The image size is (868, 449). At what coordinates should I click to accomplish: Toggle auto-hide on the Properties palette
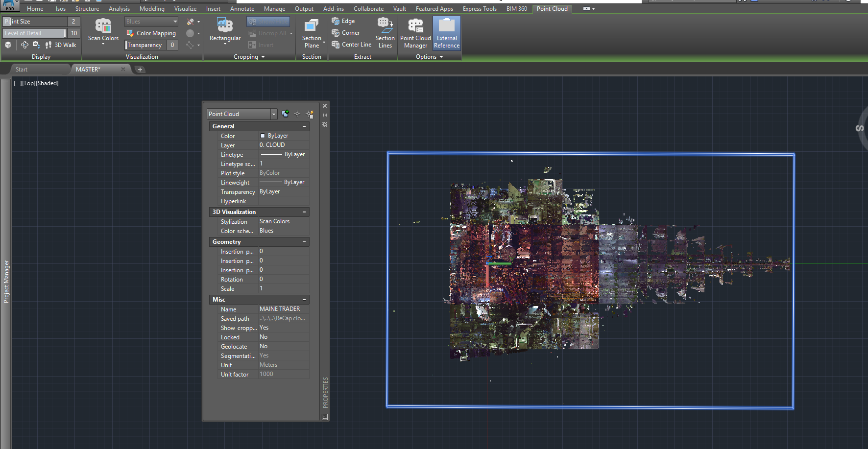325,115
